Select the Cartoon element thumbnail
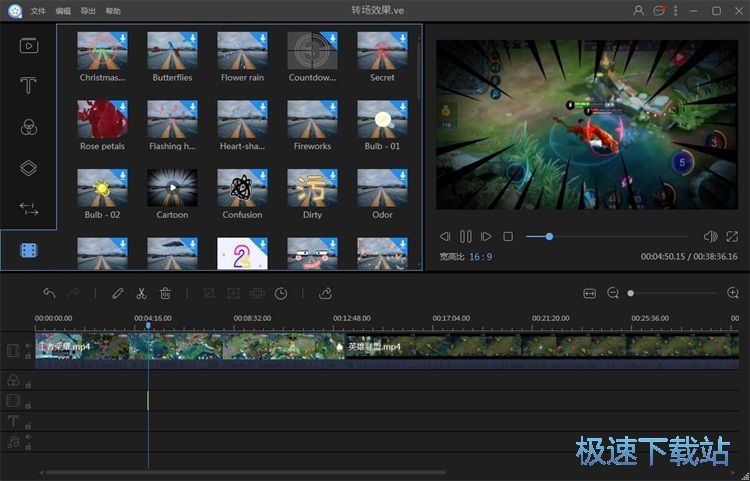 172,188
